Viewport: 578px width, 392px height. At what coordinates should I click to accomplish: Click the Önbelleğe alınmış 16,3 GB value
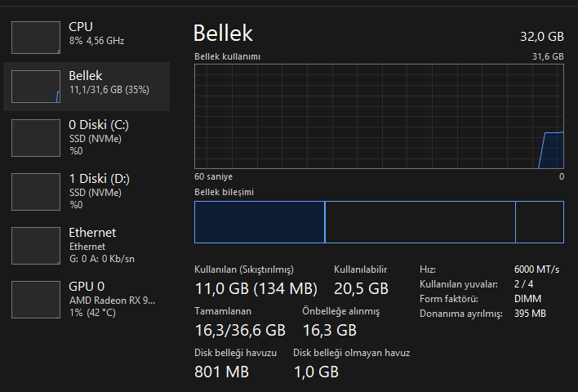(x=329, y=330)
